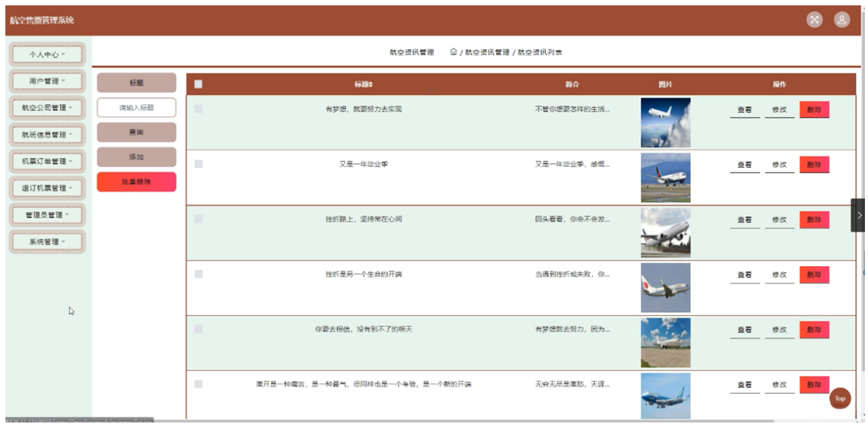
Task: Click the 请输入标题 input field
Action: [136, 108]
